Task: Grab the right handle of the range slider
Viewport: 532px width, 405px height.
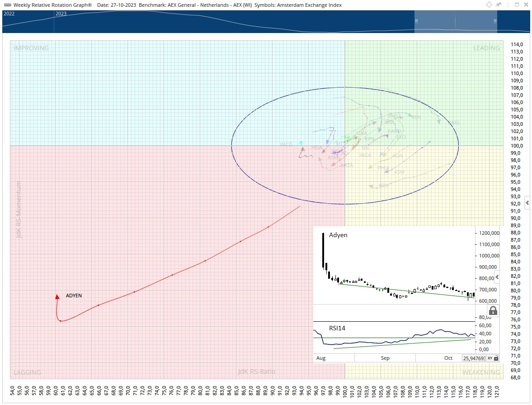Action: point(496,21)
